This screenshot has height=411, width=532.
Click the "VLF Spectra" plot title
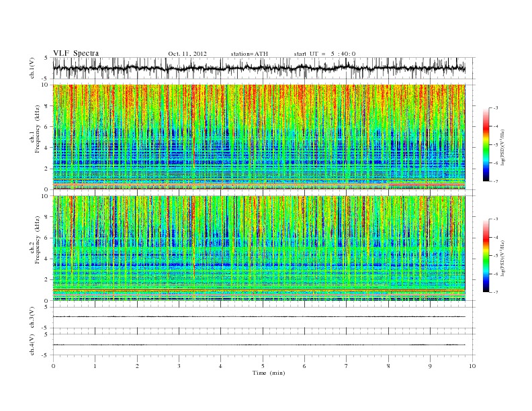coord(76,53)
